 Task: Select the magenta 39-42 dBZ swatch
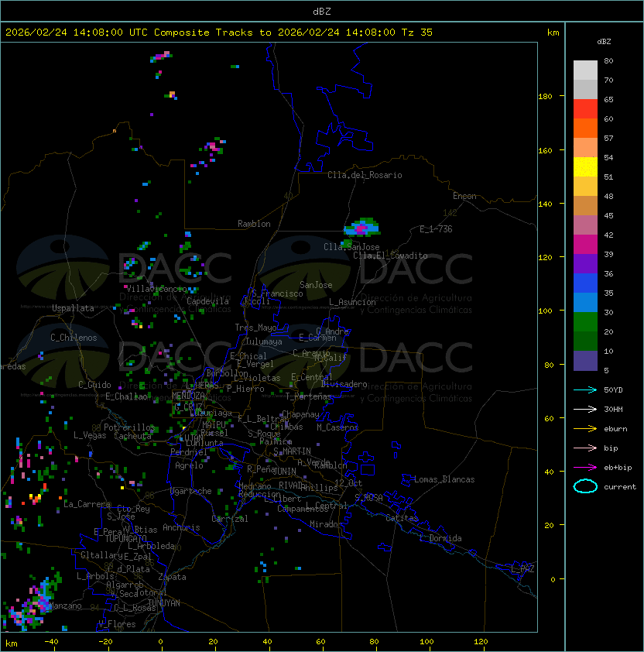[x=585, y=245]
